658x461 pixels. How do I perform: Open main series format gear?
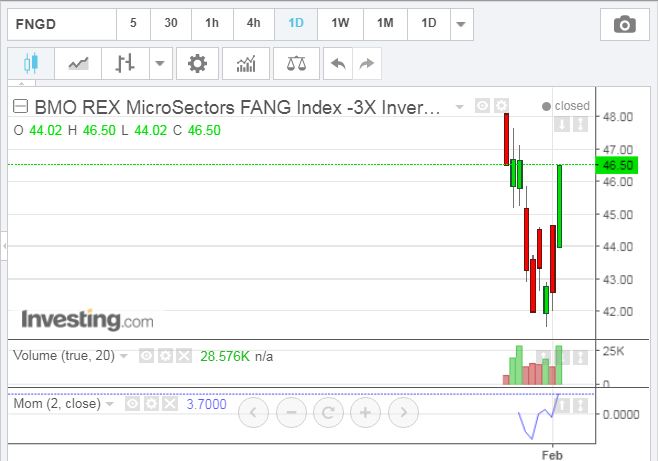point(501,106)
